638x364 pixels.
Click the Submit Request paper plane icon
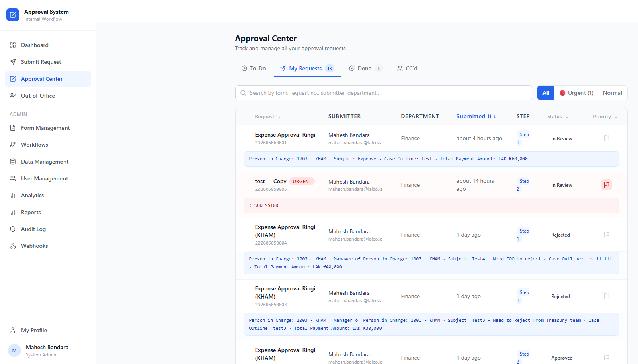[13, 62]
